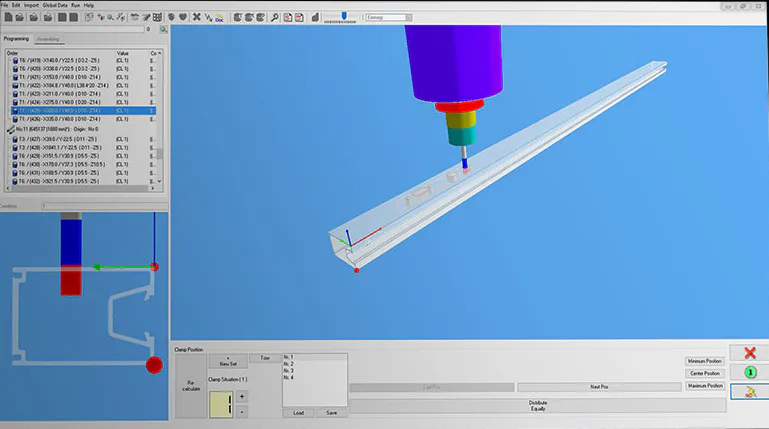The image size is (769, 429).
Task: Click the Doc icon in the toolbar
Action: [x=219, y=18]
